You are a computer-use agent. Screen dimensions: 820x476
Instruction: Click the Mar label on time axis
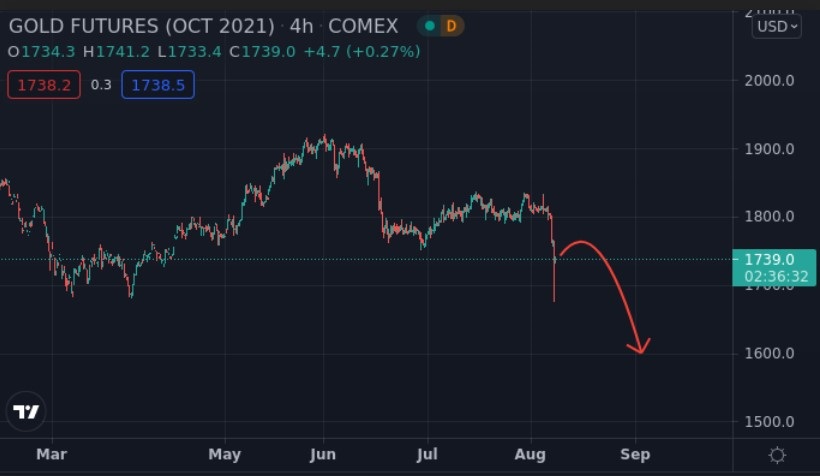tap(50, 455)
